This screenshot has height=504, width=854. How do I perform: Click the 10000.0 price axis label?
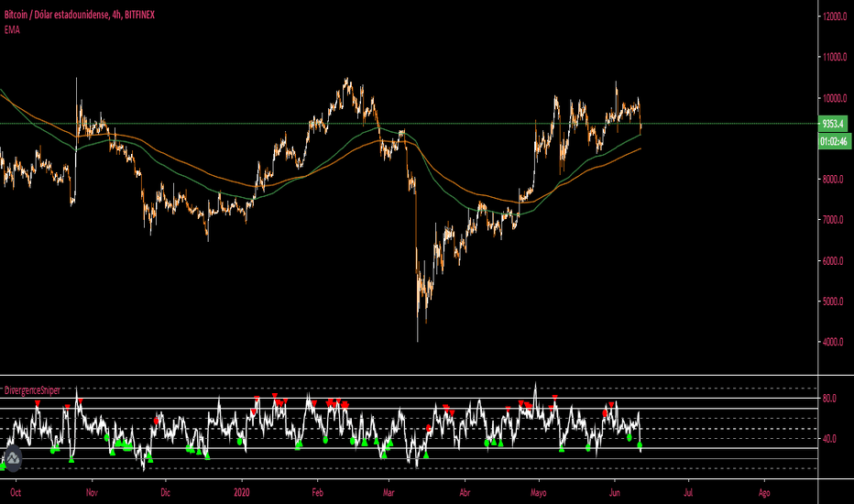click(x=835, y=98)
